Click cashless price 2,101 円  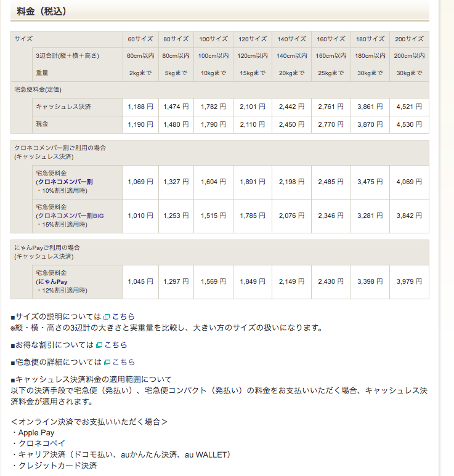click(x=253, y=107)
